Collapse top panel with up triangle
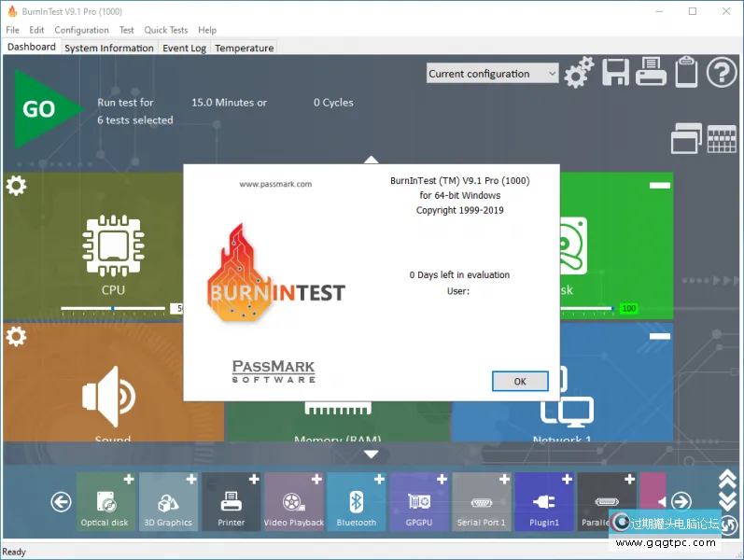The image size is (744, 560). (x=371, y=160)
